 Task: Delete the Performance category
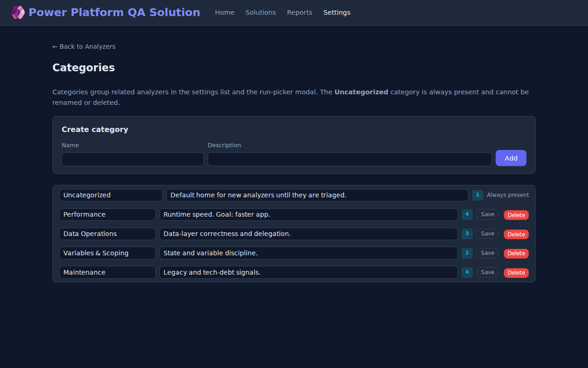click(x=516, y=215)
